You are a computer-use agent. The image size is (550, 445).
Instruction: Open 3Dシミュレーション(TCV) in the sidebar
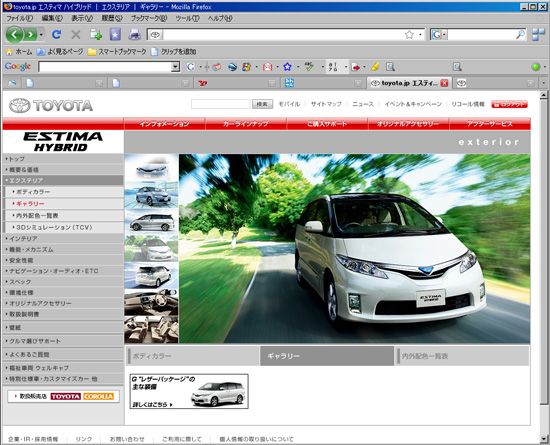click(x=64, y=227)
